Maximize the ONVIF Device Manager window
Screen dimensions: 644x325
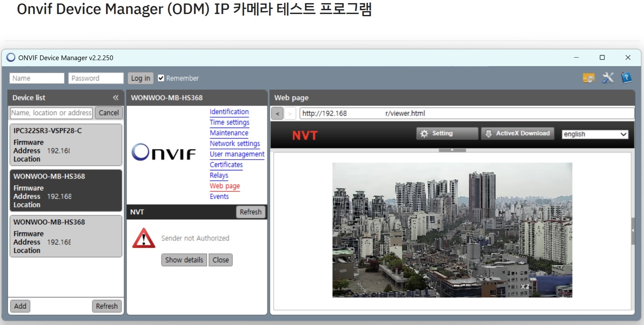pos(602,58)
